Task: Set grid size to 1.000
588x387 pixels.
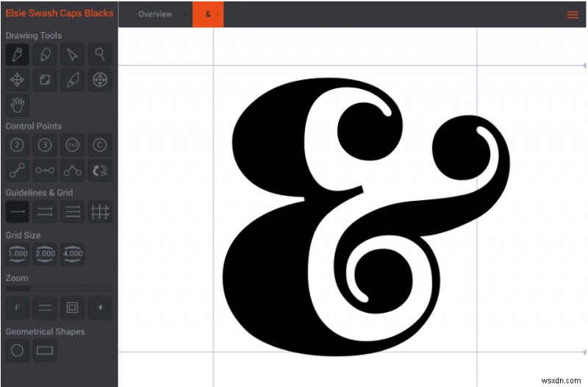Action: [x=17, y=254]
